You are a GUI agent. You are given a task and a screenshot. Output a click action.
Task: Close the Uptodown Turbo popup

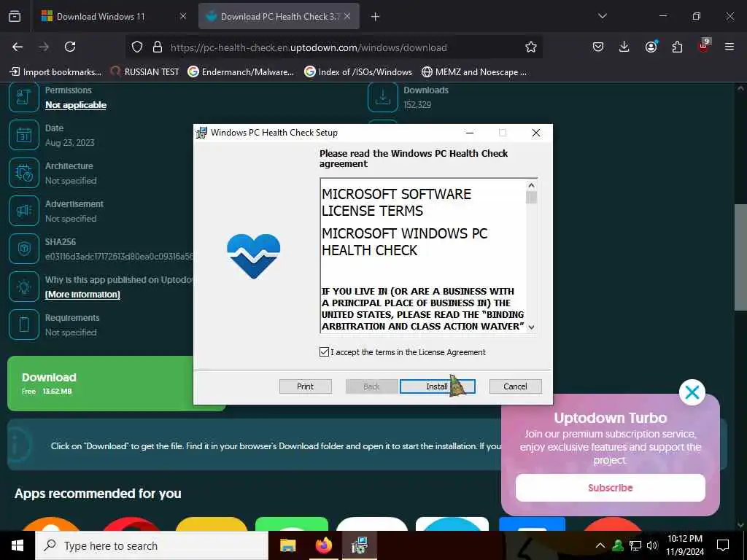coord(692,392)
